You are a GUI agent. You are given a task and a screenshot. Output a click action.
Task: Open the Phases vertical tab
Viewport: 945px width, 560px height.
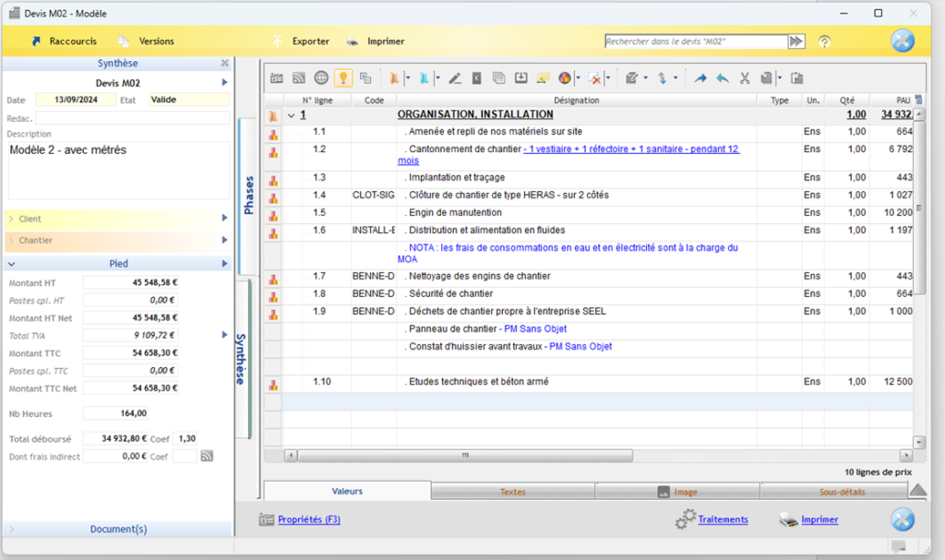[x=247, y=196]
